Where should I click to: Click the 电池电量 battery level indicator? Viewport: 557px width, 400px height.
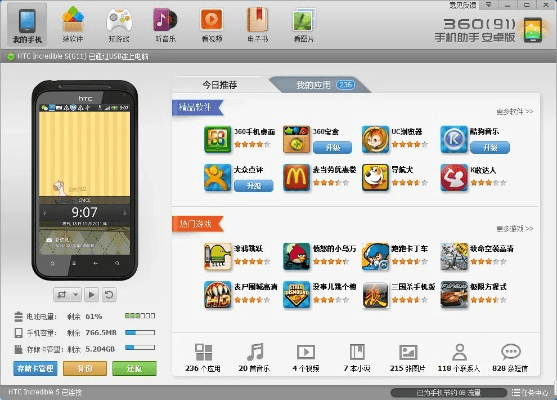click(x=140, y=315)
